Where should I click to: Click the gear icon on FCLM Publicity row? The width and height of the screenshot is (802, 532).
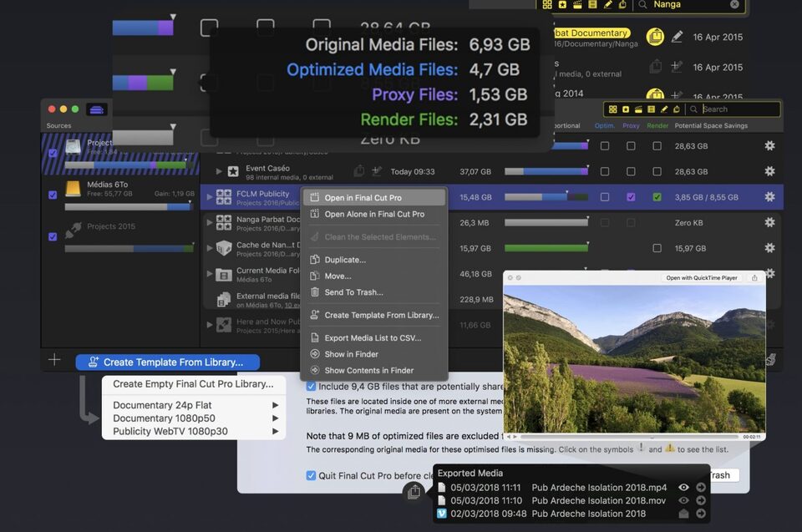click(769, 197)
